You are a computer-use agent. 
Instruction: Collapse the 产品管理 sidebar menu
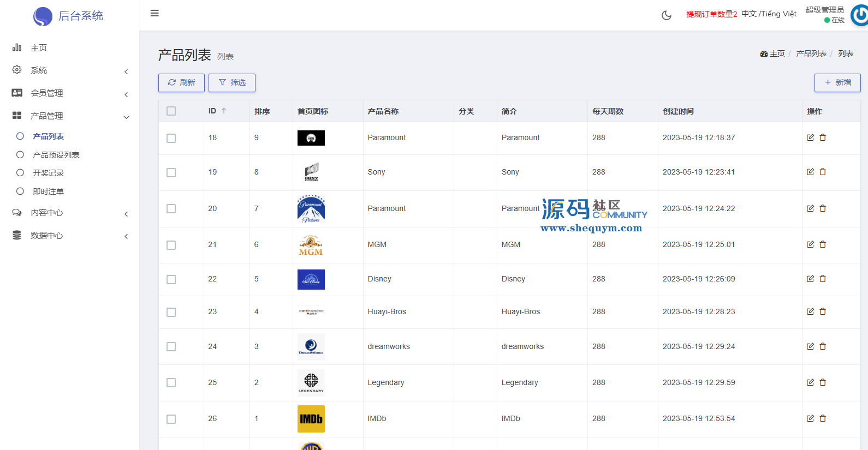tap(70, 116)
